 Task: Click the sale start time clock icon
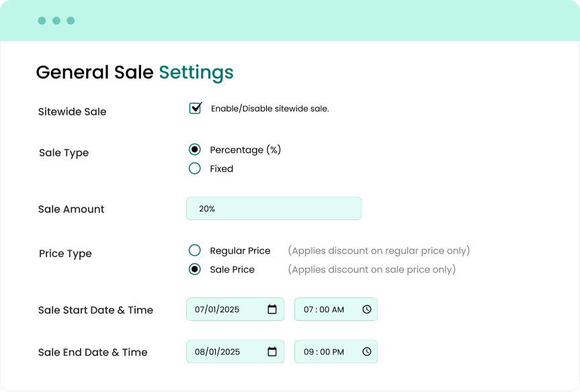tap(367, 309)
